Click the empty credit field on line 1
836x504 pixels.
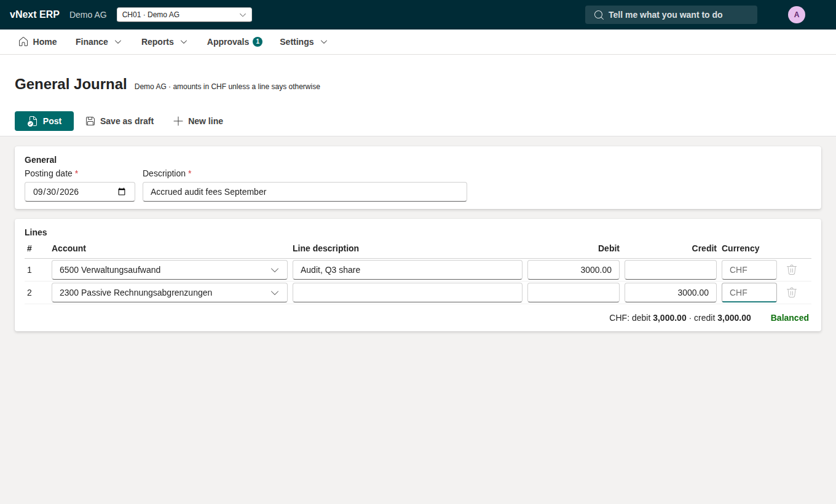pos(671,270)
